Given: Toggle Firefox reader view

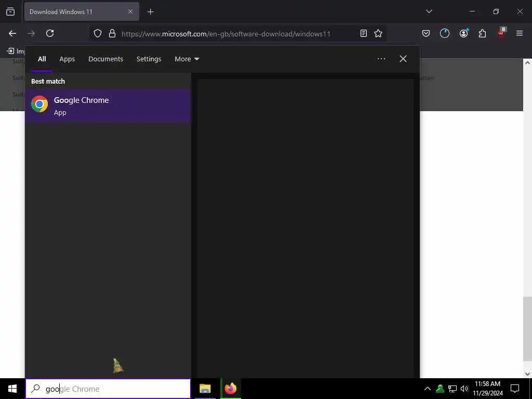Looking at the screenshot, I should [363, 33].
